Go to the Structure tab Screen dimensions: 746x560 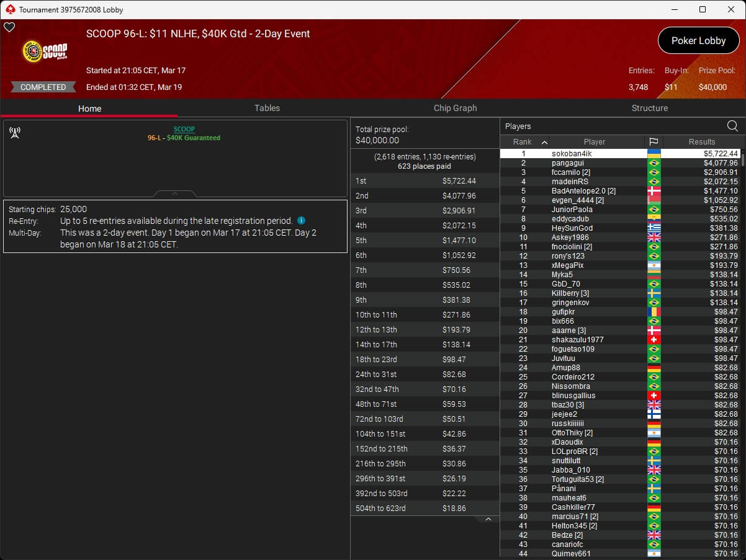649,108
